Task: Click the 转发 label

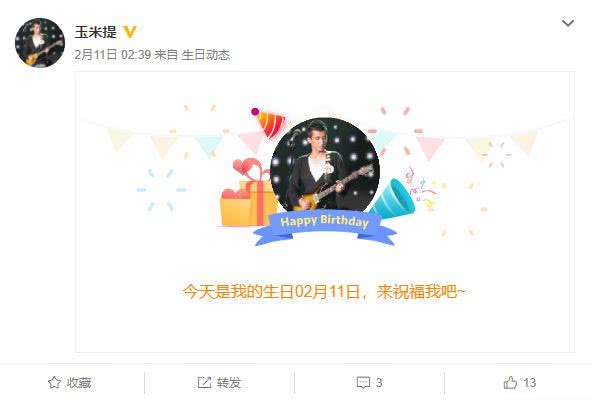Action: (x=229, y=383)
